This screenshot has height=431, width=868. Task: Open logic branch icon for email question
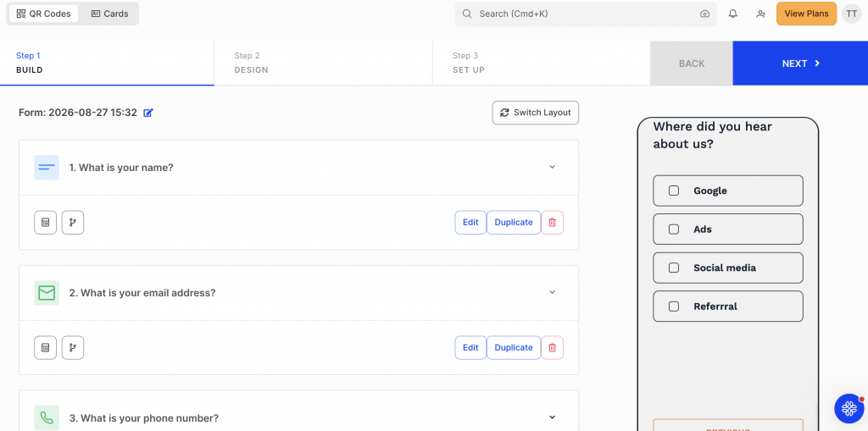click(73, 347)
